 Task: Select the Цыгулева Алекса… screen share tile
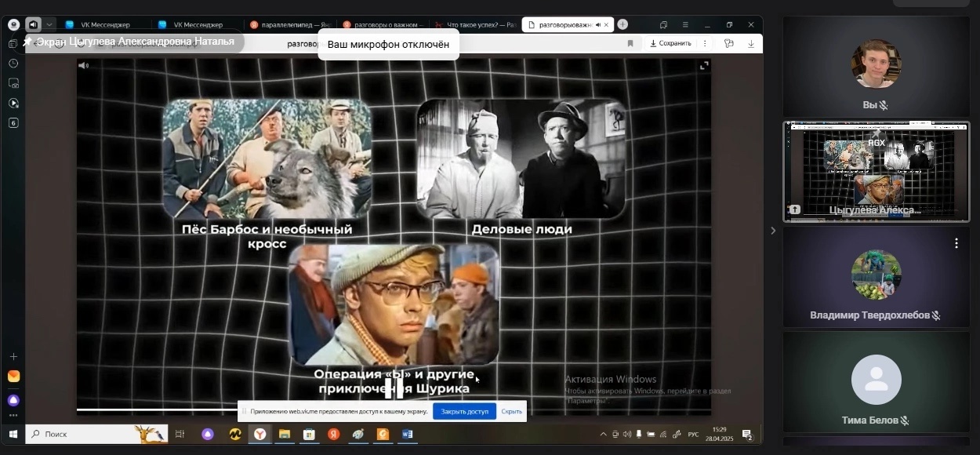pyautogui.click(x=876, y=172)
